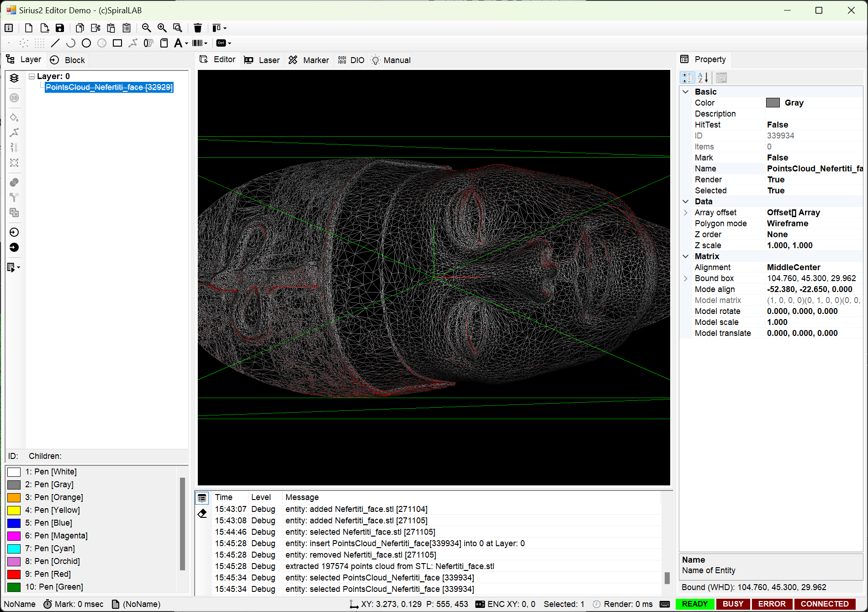
Task: Cut the selected entity
Action: tap(95, 28)
